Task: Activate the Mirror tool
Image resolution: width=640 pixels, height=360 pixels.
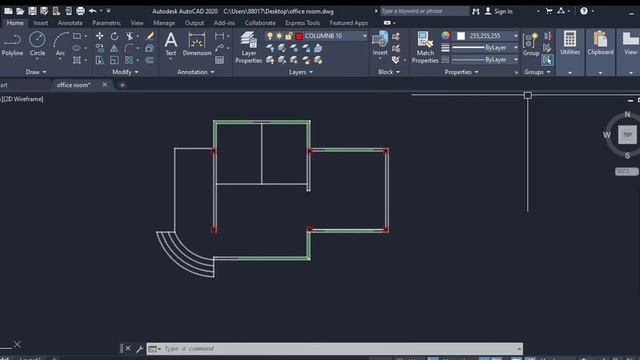Action: pyautogui.click(x=114, y=48)
